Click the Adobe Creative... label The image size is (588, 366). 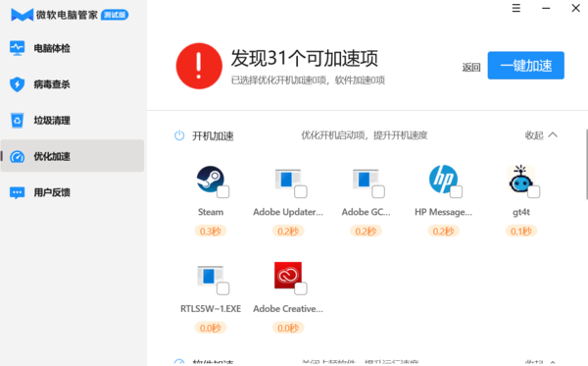[287, 309]
